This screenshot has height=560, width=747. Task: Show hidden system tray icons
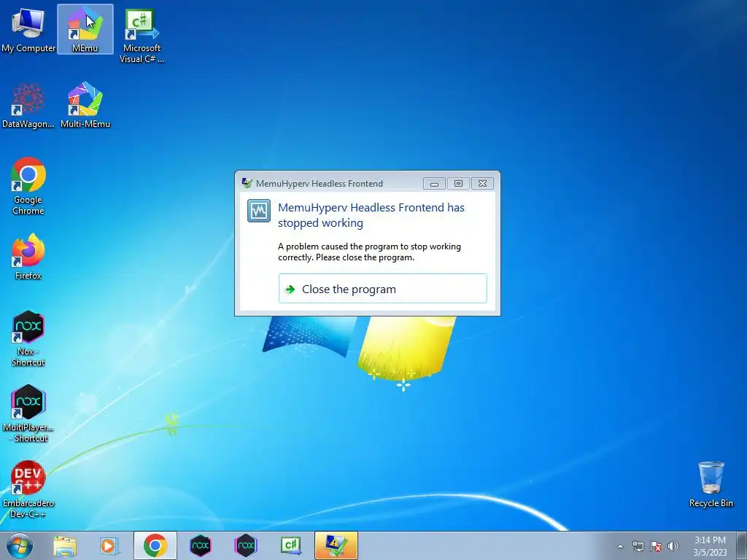coord(620,546)
